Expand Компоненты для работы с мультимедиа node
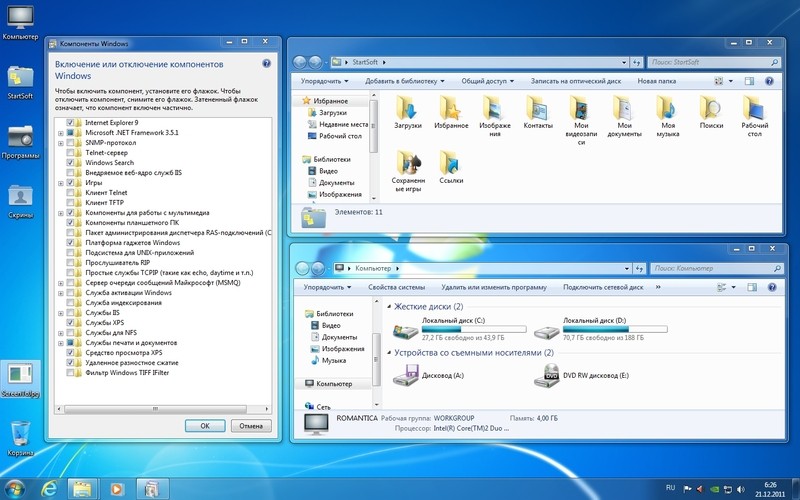The height and width of the screenshot is (500, 800). point(61,213)
